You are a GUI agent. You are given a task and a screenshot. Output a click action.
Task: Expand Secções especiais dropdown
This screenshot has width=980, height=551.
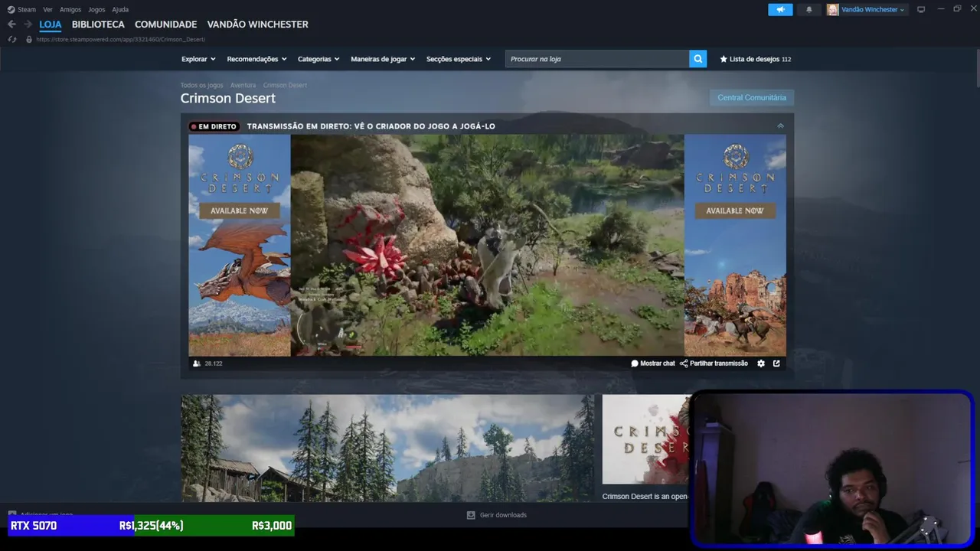[459, 59]
